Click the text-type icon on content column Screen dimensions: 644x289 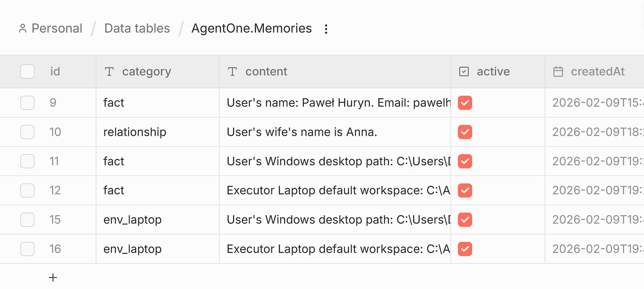(232, 71)
